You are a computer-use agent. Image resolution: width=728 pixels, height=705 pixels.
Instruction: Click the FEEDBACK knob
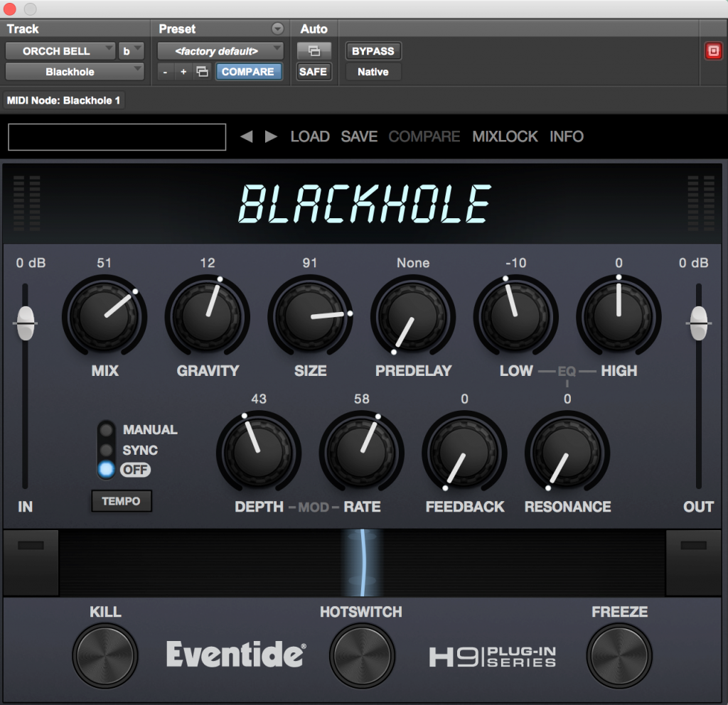click(x=465, y=453)
